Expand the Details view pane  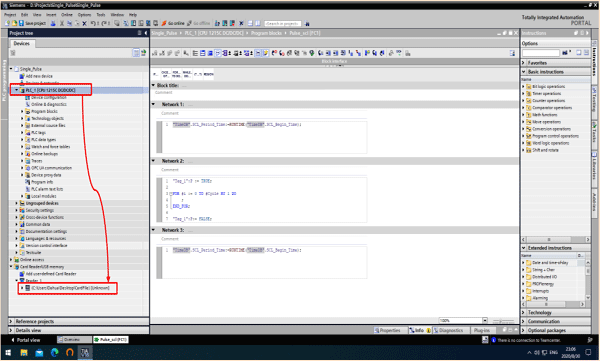click(x=11, y=330)
